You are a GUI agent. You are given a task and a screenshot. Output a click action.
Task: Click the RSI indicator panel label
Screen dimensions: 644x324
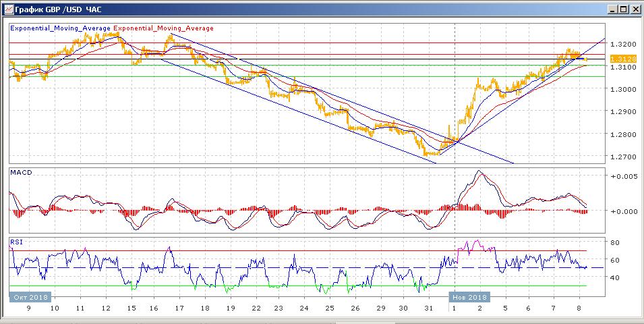click(16, 241)
